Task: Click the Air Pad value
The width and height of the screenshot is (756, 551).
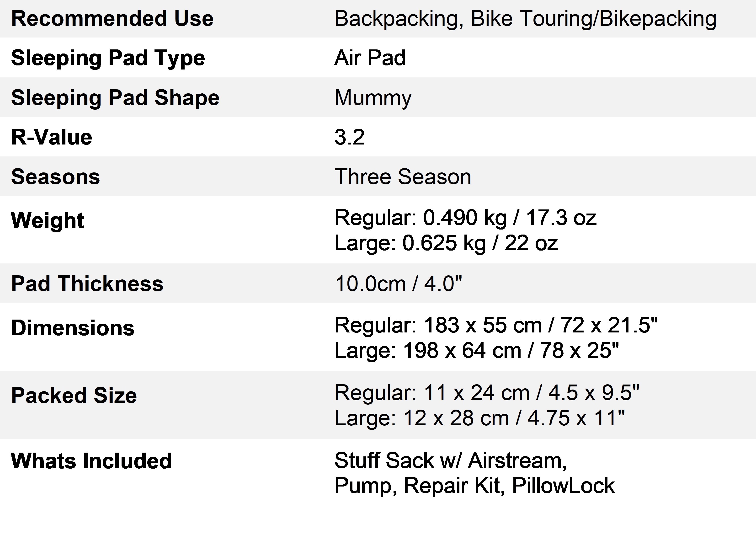Action: [x=370, y=58]
